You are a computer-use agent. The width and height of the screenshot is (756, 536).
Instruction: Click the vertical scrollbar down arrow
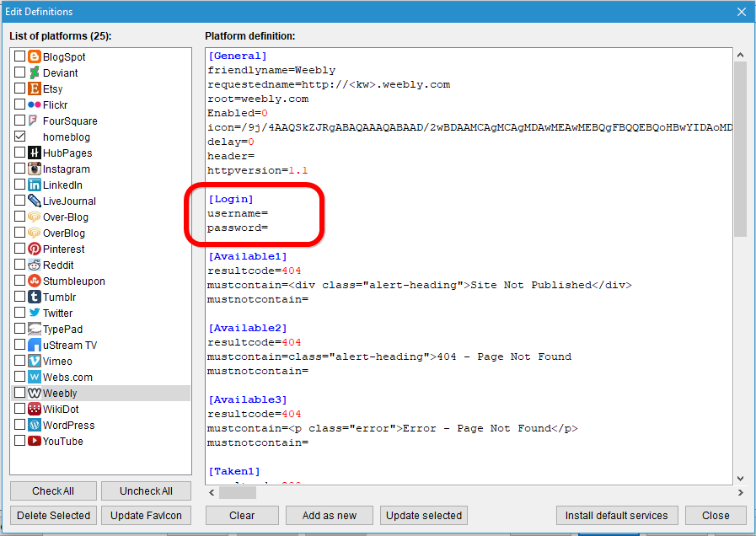740,478
